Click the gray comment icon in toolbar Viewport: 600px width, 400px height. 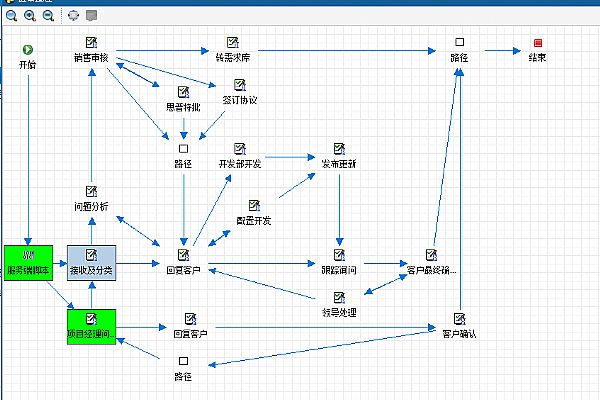[91, 16]
